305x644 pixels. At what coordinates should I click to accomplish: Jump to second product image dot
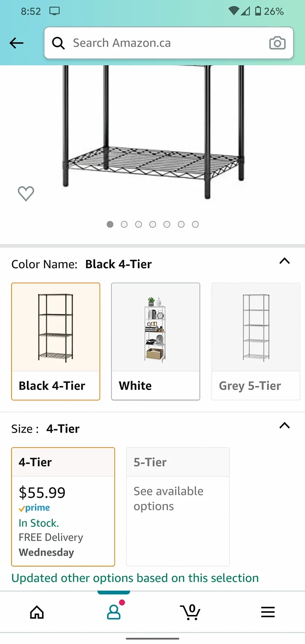tap(124, 225)
